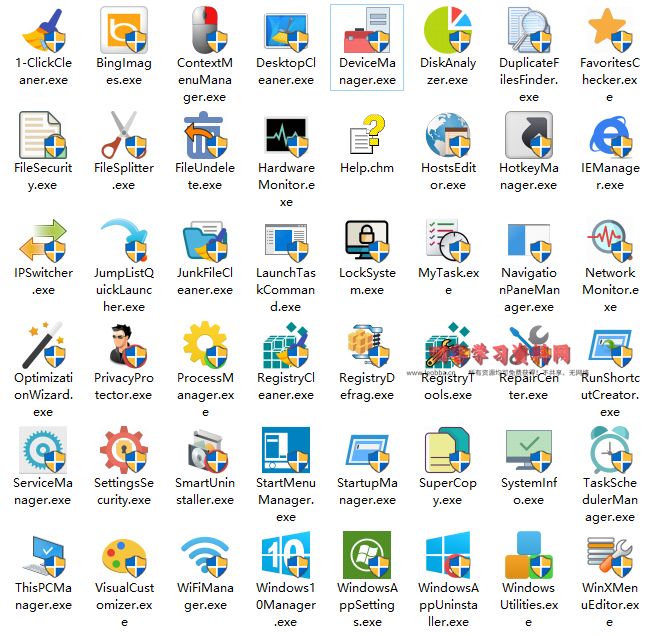This screenshot has height=636, width=650.
Task: Select the NetworkMonitor.exe icon
Action: click(610, 240)
